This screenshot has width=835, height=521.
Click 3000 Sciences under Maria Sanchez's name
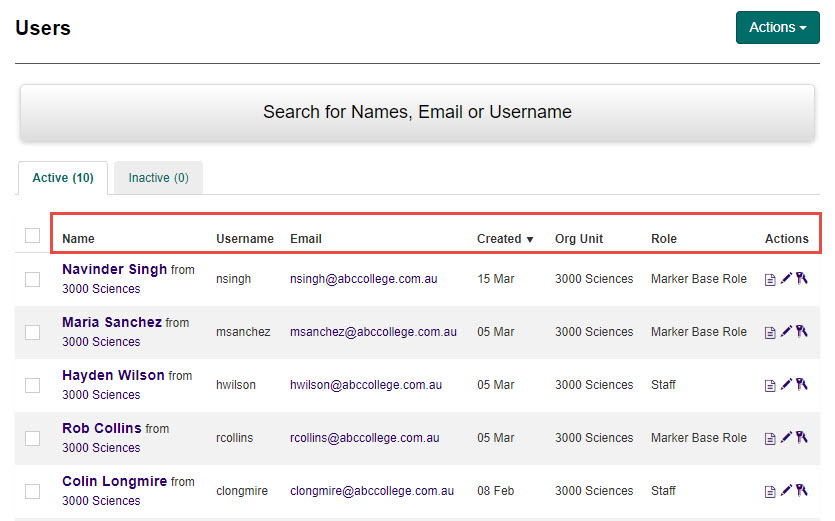[x=101, y=341]
